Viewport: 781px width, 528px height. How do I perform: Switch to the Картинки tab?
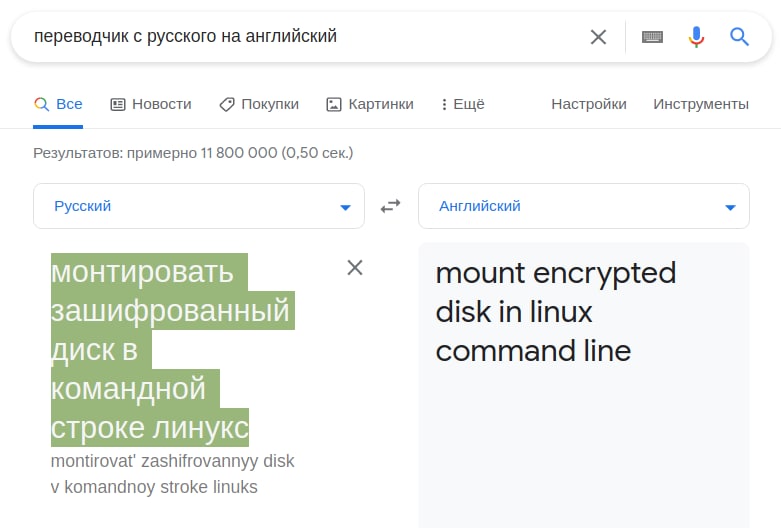click(370, 104)
